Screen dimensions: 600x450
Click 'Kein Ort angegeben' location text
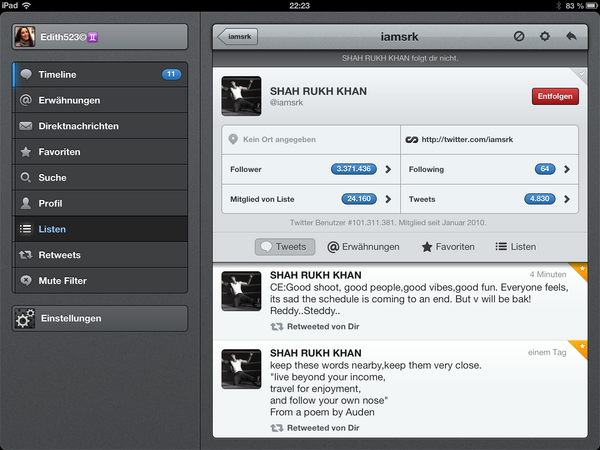pyautogui.click(x=279, y=139)
